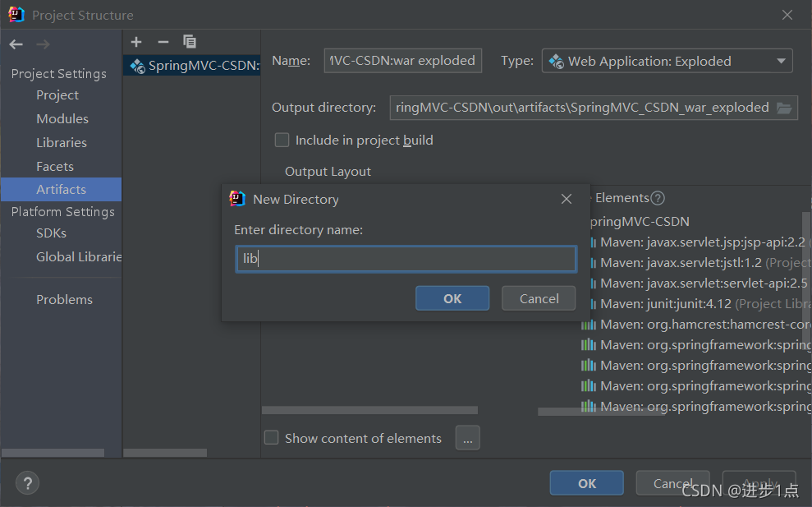Toggle Show content of elements
Image resolution: width=812 pixels, height=507 pixels.
[272, 438]
